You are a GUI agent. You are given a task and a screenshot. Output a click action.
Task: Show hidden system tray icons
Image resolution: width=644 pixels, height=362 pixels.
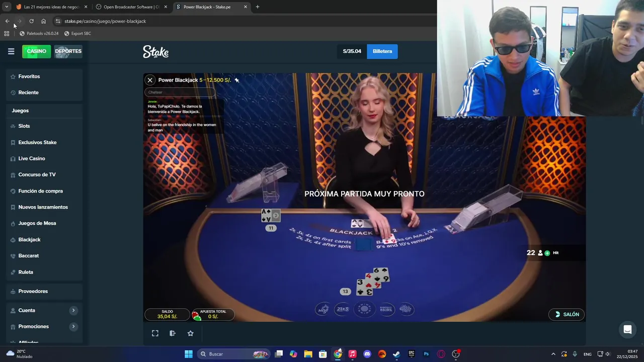553,354
